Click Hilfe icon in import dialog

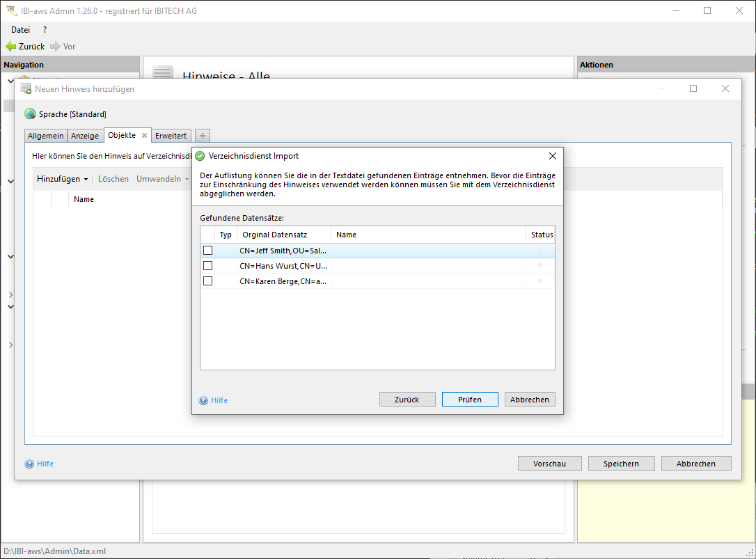pyautogui.click(x=203, y=400)
